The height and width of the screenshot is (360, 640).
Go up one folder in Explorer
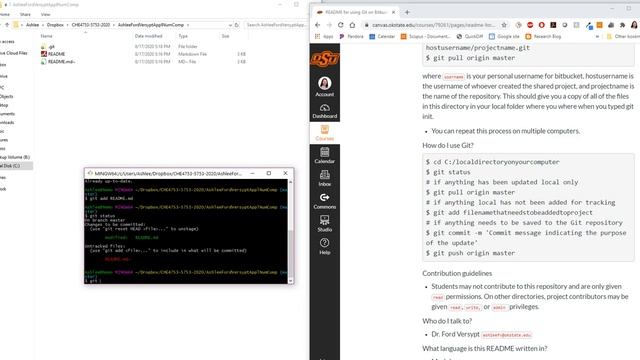7,25
